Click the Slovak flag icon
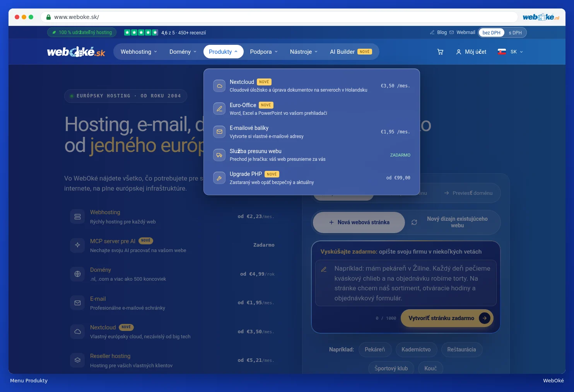The width and height of the screenshot is (574, 392). click(502, 52)
